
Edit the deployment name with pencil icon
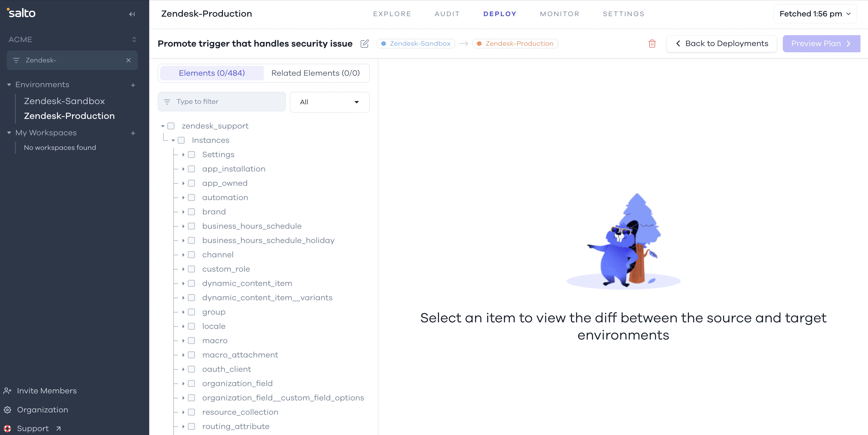(x=365, y=43)
